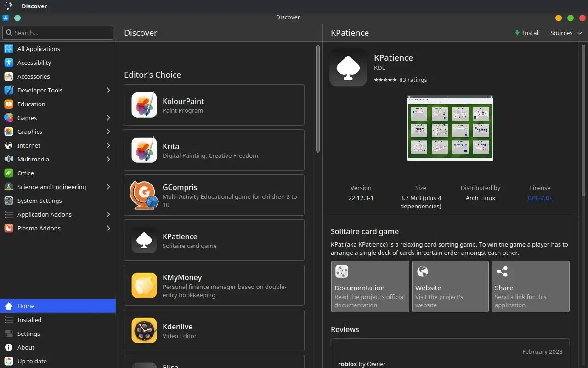Click the Krita app icon
588x368 pixels.
coord(144,150)
